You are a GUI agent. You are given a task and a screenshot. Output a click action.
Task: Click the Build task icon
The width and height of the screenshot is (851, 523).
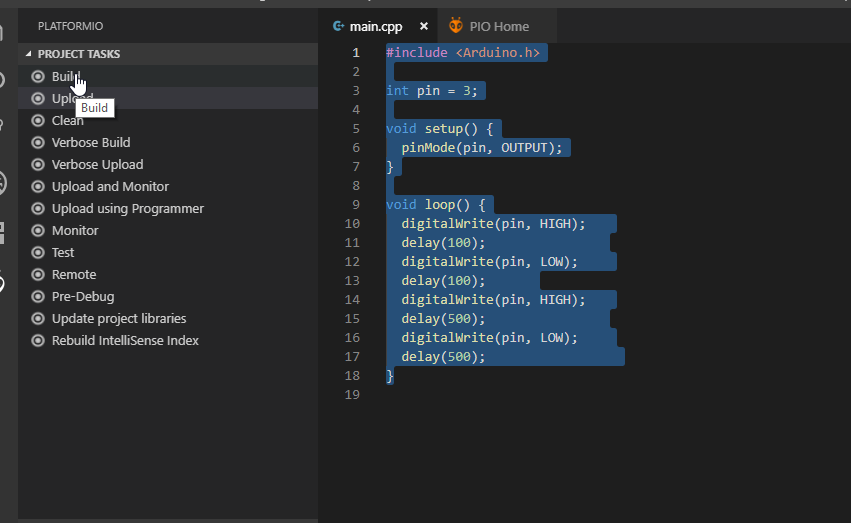coord(38,76)
